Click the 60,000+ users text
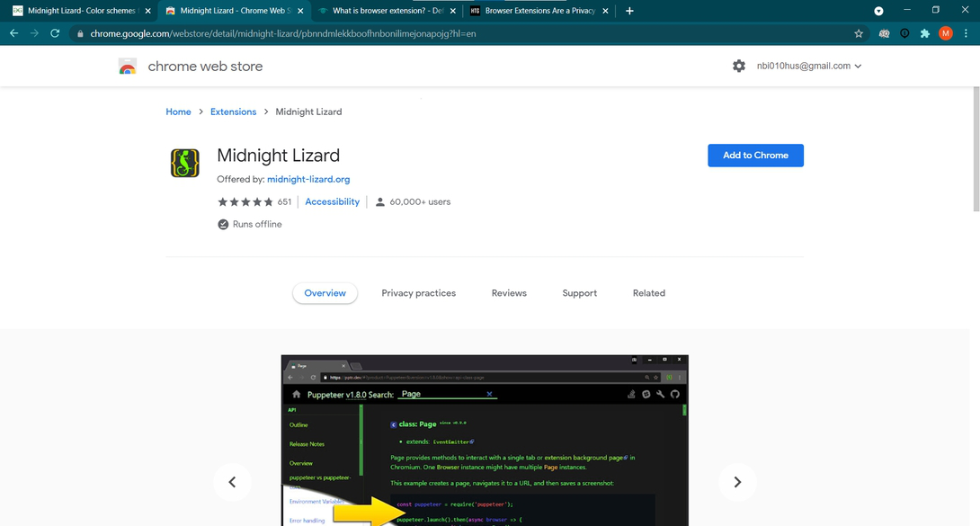The height and width of the screenshot is (526, 980). pos(420,201)
